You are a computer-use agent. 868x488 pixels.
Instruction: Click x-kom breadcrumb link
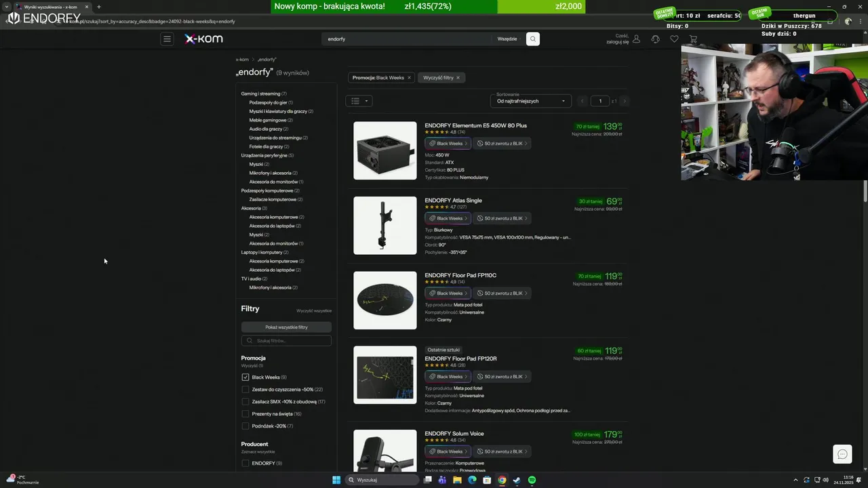pyautogui.click(x=242, y=60)
